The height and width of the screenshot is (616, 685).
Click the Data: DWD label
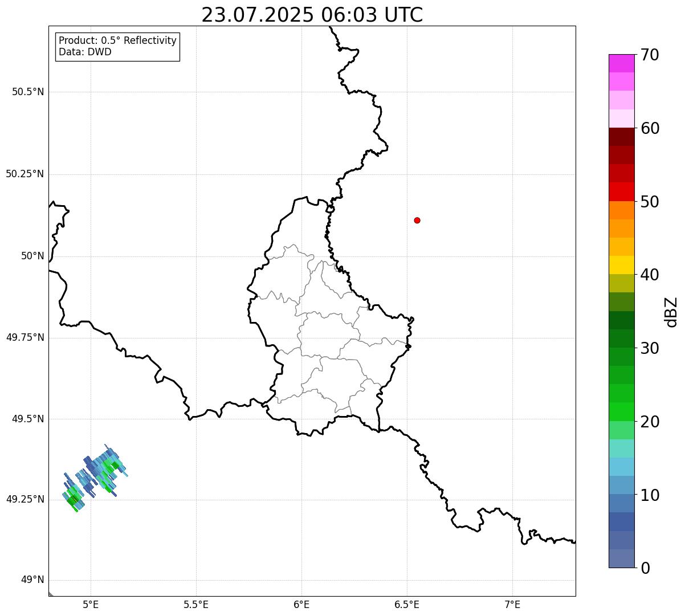pos(85,52)
